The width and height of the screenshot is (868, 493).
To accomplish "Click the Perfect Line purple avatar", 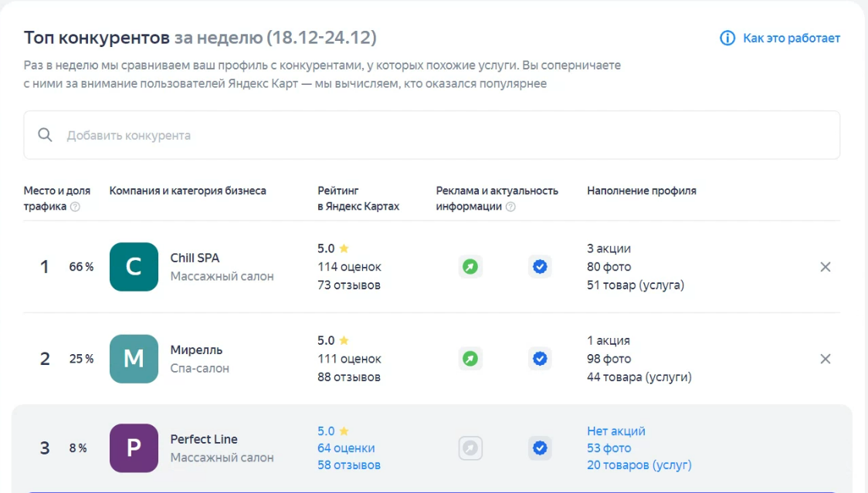I will [x=134, y=448].
